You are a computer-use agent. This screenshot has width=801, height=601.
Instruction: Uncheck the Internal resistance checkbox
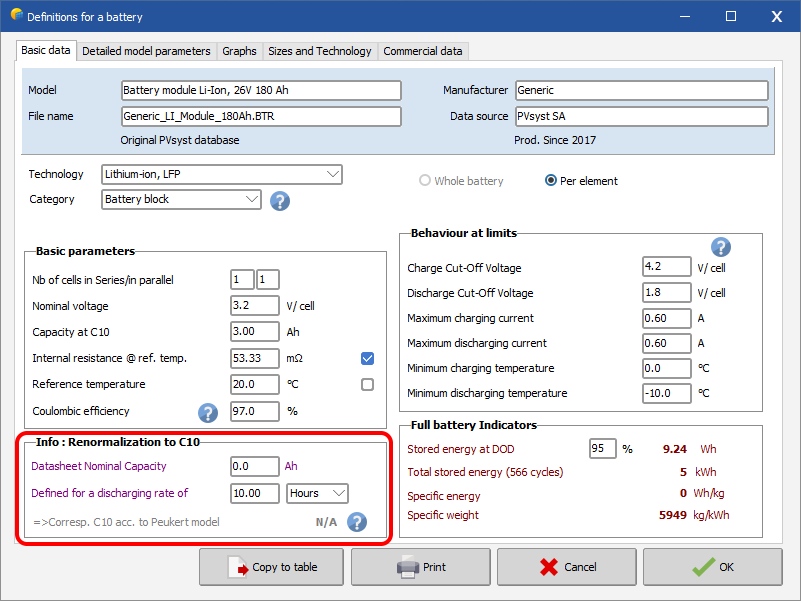[x=367, y=358]
